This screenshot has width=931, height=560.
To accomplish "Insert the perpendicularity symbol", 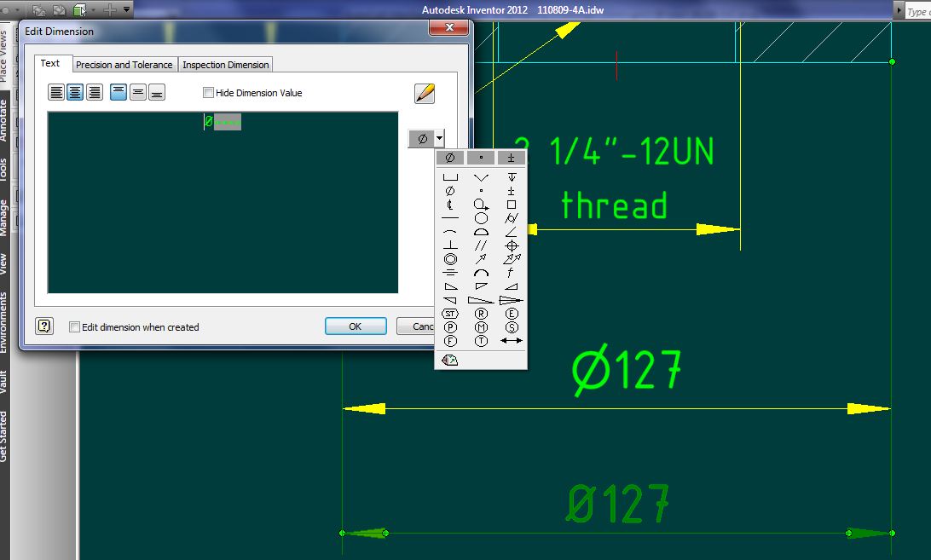I will point(450,245).
